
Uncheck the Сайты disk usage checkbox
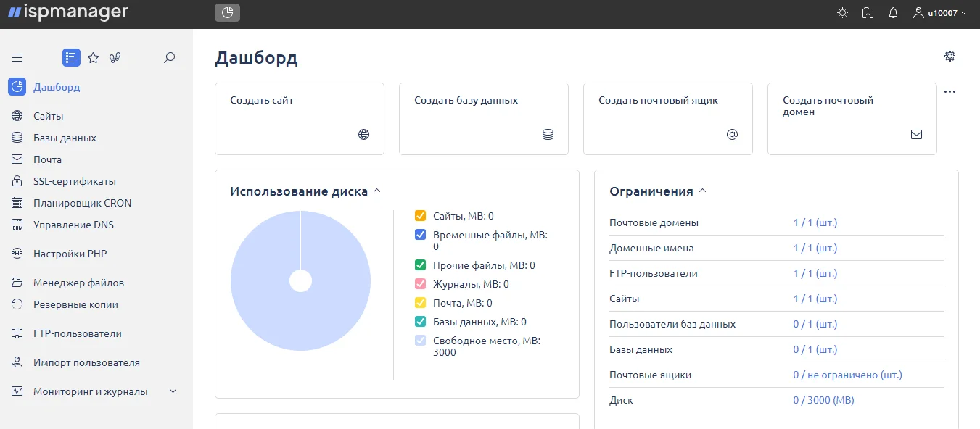(x=420, y=216)
